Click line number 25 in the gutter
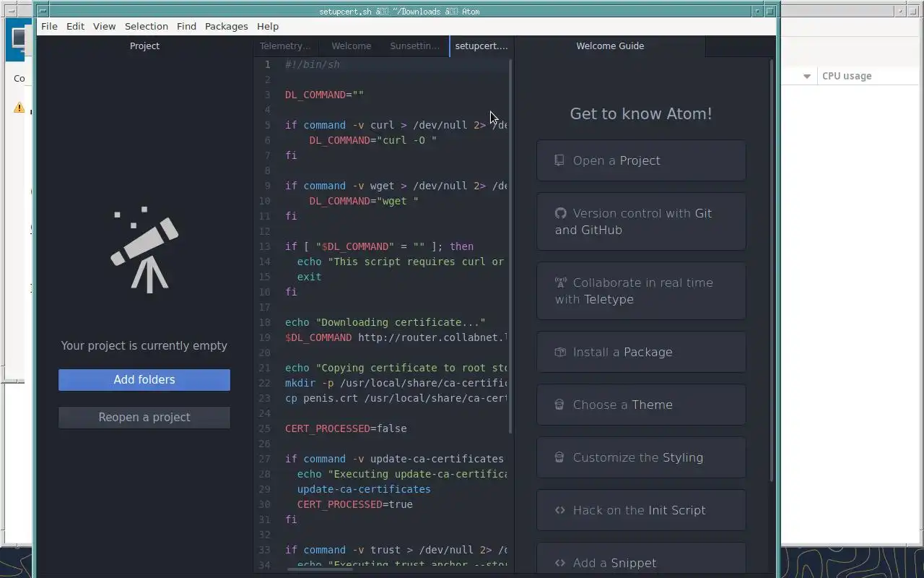Image resolution: width=924 pixels, height=578 pixels. point(264,428)
